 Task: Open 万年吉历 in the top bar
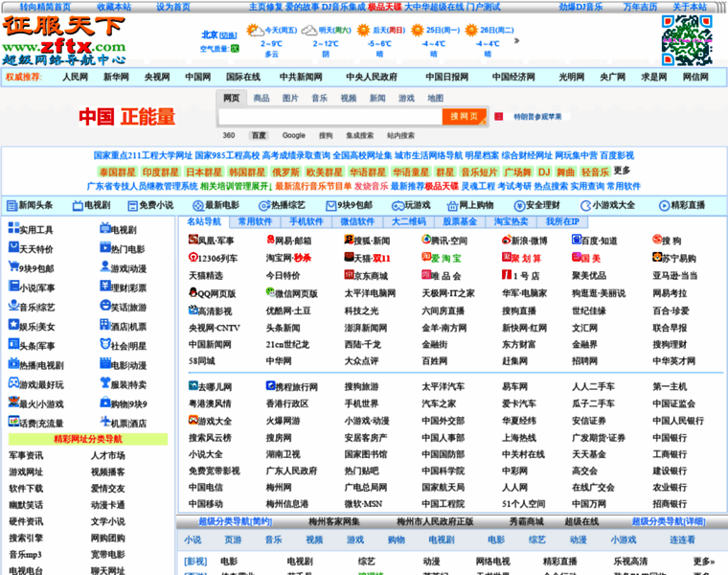640,7
